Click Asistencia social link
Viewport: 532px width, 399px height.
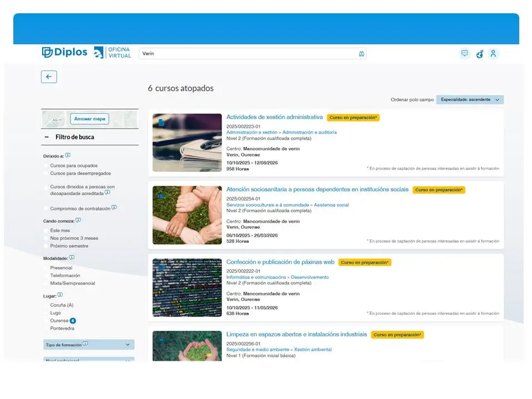(x=331, y=205)
